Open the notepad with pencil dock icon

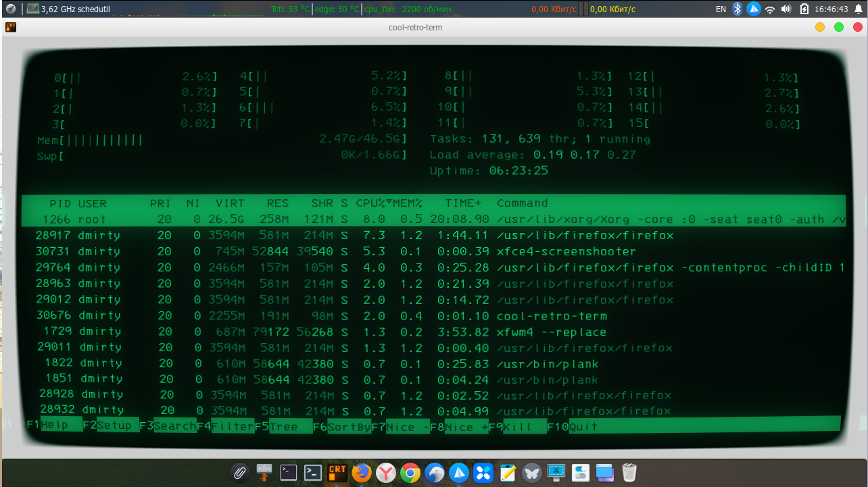tap(508, 472)
